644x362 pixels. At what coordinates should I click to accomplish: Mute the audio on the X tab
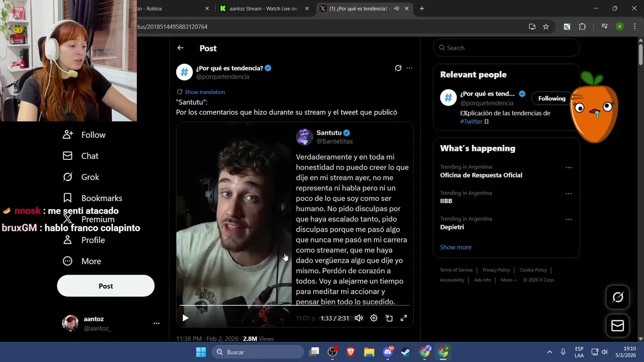coord(396,9)
